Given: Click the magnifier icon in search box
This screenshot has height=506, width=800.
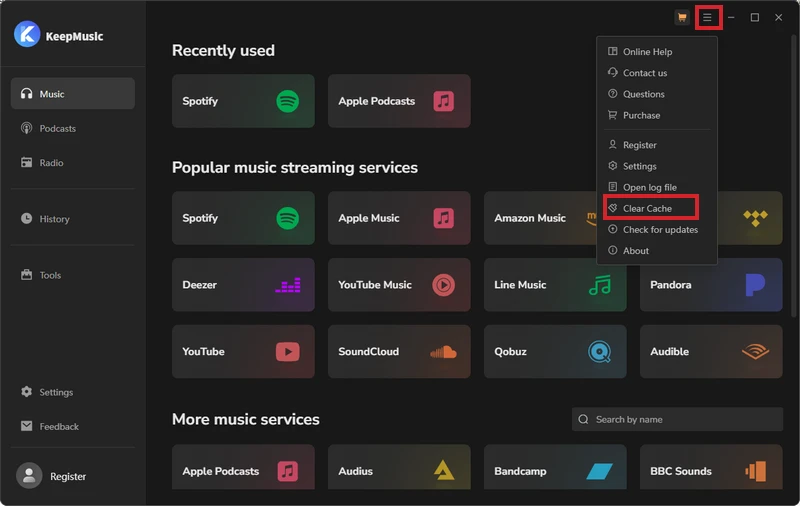Looking at the screenshot, I should (583, 419).
